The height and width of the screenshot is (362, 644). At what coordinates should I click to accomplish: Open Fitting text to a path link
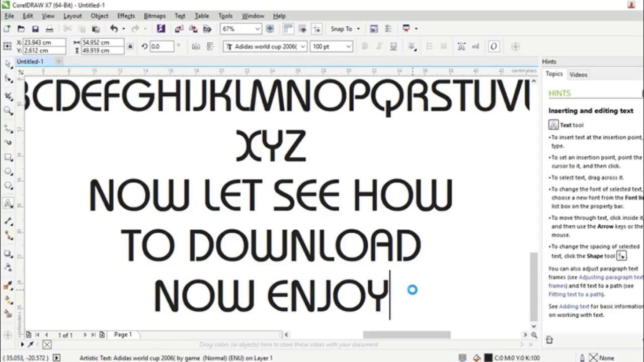pyautogui.click(x=576, y=294)
